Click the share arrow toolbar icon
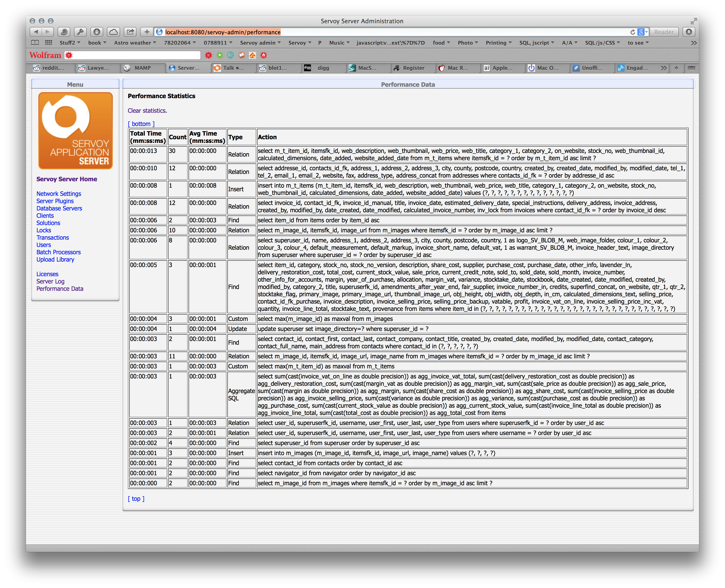The width and height of the screenshot is (725, 588). coord(130,32)
